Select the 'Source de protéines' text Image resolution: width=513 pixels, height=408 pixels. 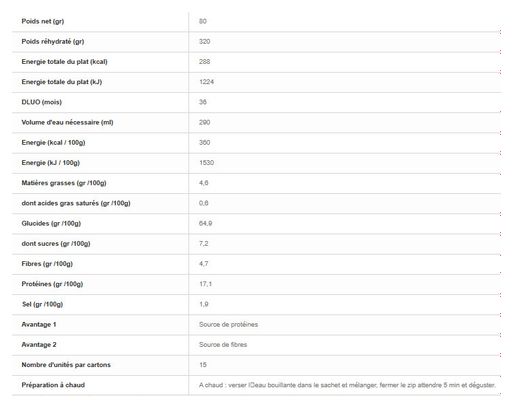click(228, 324)
